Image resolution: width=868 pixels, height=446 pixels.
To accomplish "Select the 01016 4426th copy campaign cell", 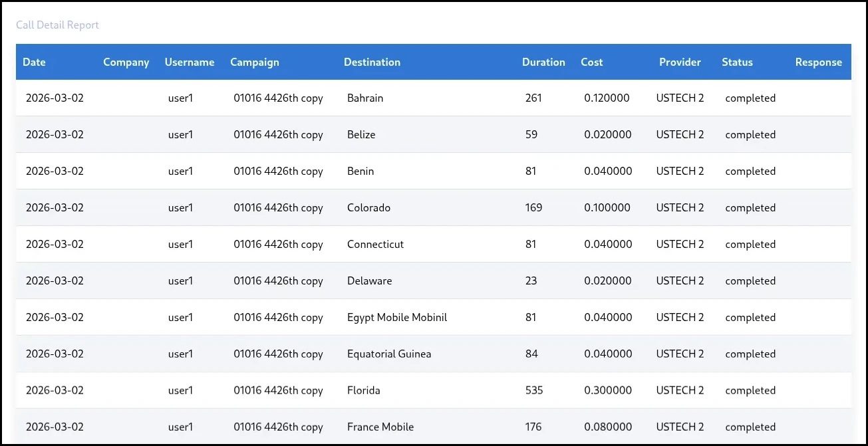I will tap(278, 98).
